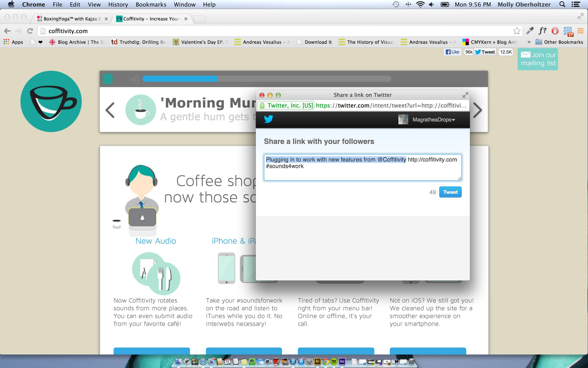The width and height of the screenshot is (588, 368).
Task: Click Join our mailing list button
Action: pos(537,59)
